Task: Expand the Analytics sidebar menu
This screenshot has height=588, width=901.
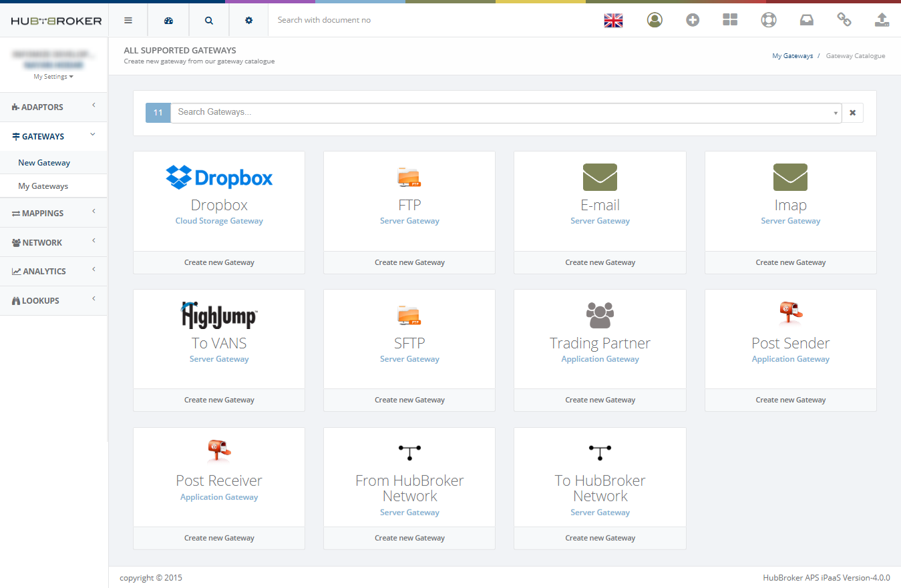Action: (x=53, y=271)
